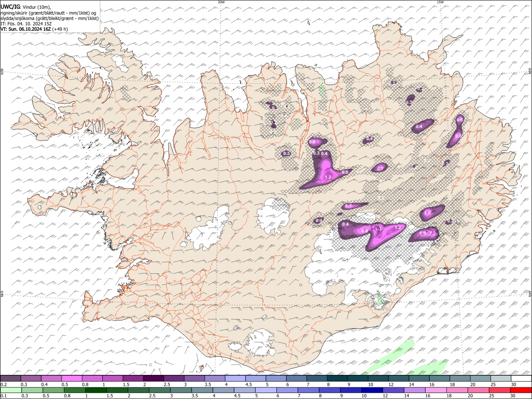
Task: Click the top-row legend swatch between 3 and 3.5
Action: [x=195, y=378]
